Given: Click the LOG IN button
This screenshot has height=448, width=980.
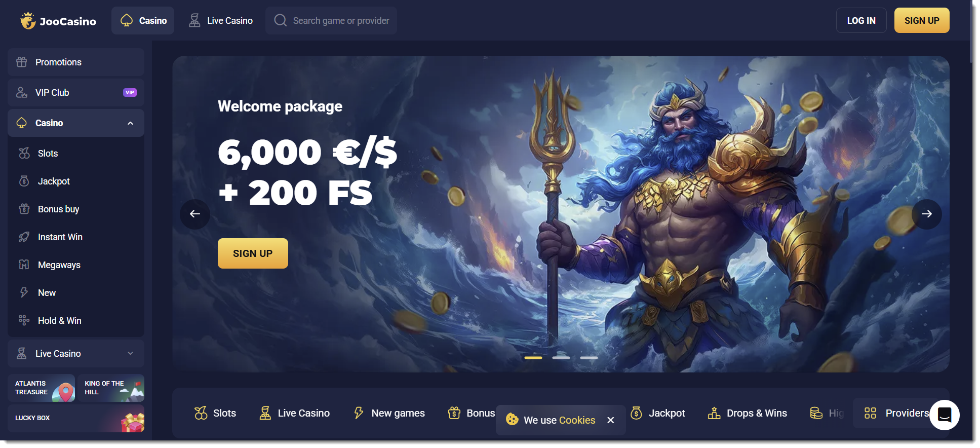Looking at the screenshot, I should coord(861,21).
